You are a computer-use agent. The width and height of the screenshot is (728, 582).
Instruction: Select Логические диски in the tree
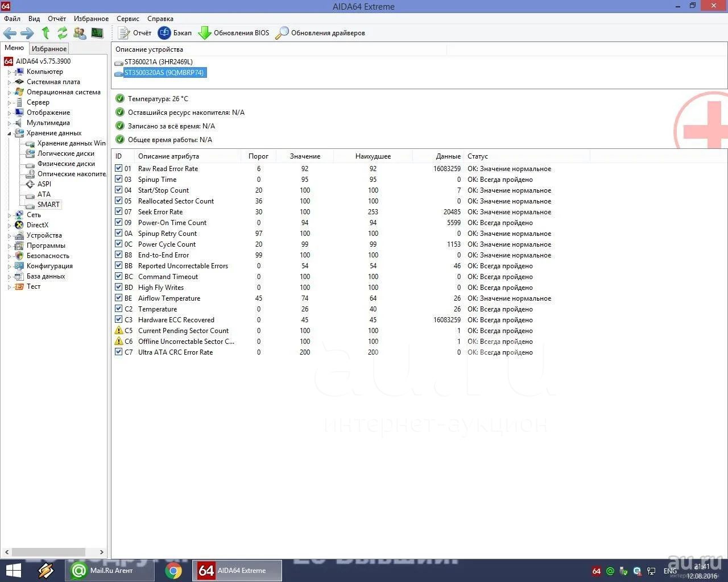(60, 153)
